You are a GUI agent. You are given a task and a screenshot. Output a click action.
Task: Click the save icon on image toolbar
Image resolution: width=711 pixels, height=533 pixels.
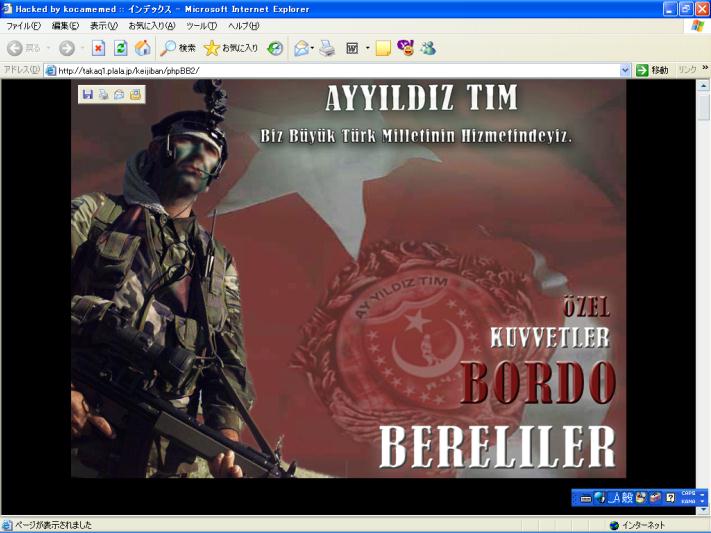coord(88,94)
